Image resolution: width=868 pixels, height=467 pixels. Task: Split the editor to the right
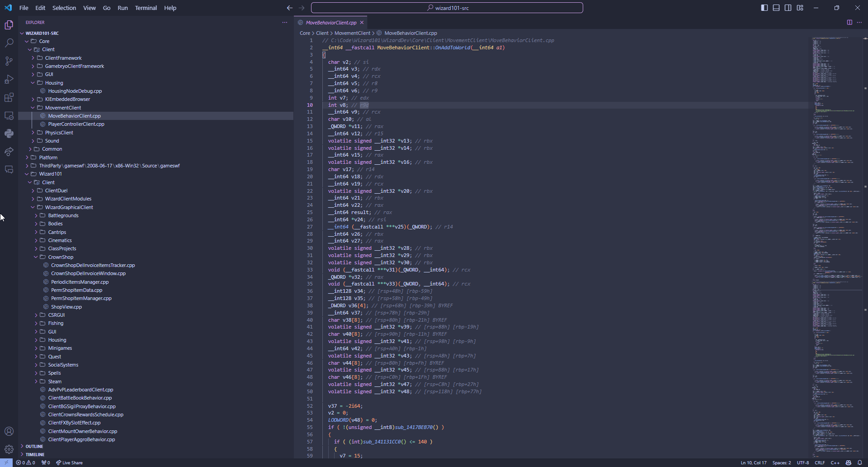click(x=849, y=22)
